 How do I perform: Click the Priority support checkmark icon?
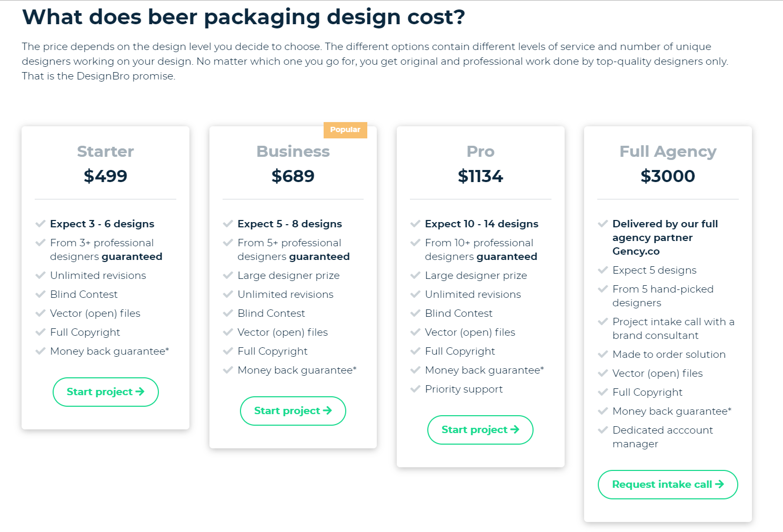tap(415, 389)
